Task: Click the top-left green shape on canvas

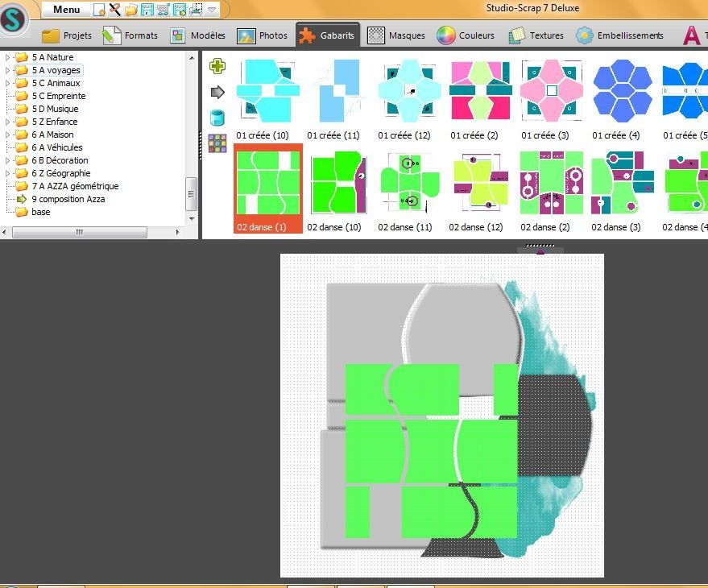Action: click(366, 389)
